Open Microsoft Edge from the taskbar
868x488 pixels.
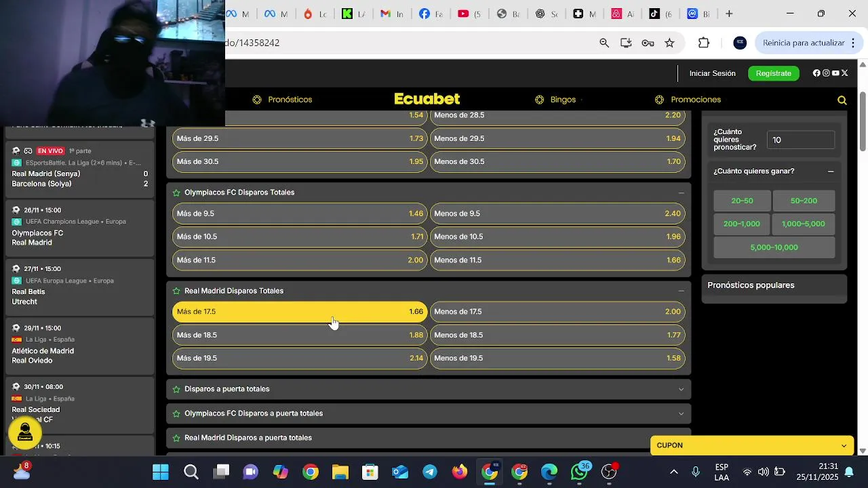[549, 472]
